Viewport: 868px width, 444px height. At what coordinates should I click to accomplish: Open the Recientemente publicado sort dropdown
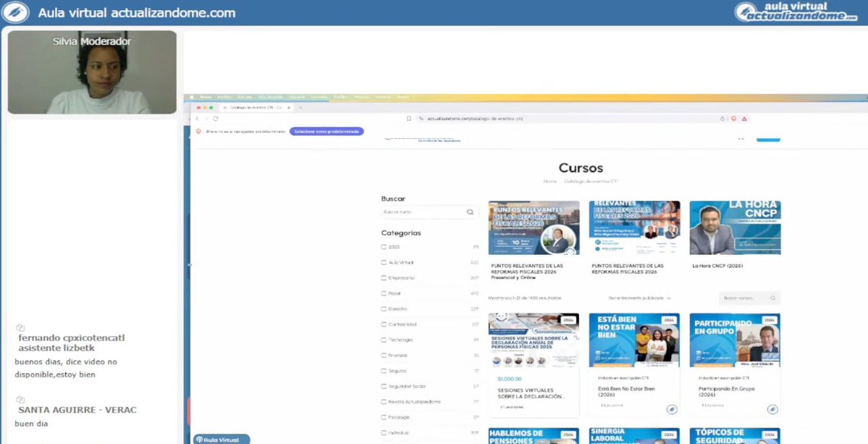639,298
